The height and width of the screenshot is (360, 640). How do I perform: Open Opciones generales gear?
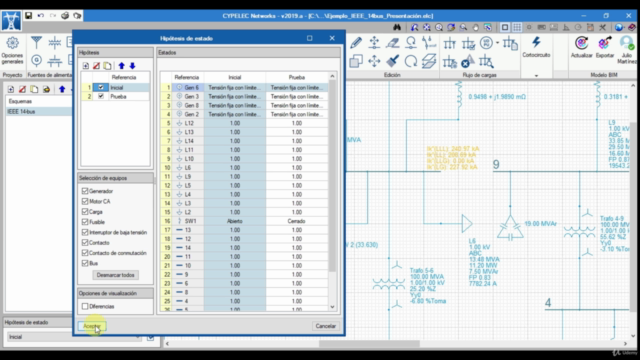pyautogui.click(x=12, y=42)
